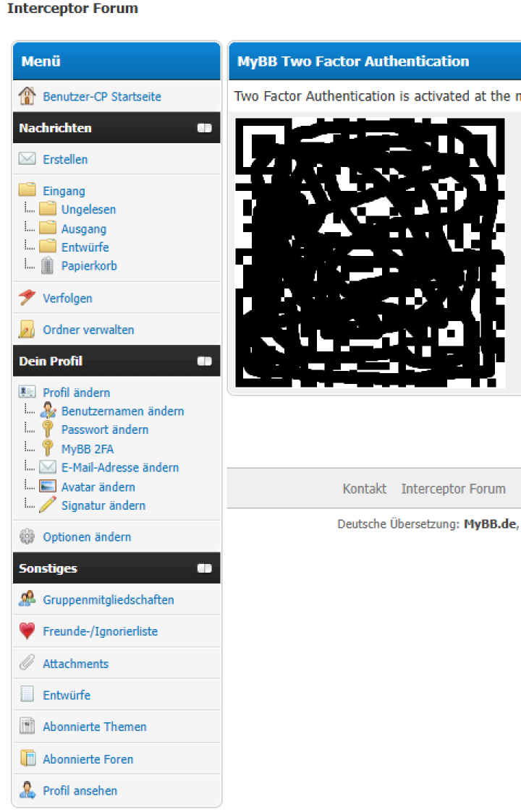Open Abonnierte Themen from the menu

tap(94, 727)
